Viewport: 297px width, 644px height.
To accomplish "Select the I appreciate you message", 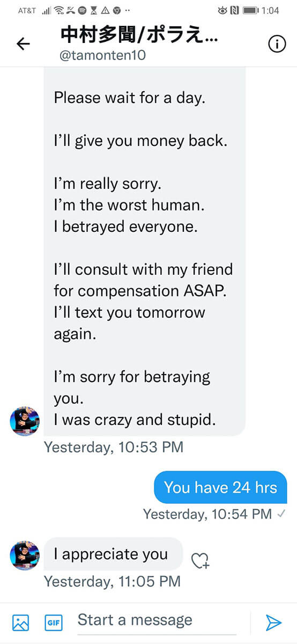I will 111,554.
